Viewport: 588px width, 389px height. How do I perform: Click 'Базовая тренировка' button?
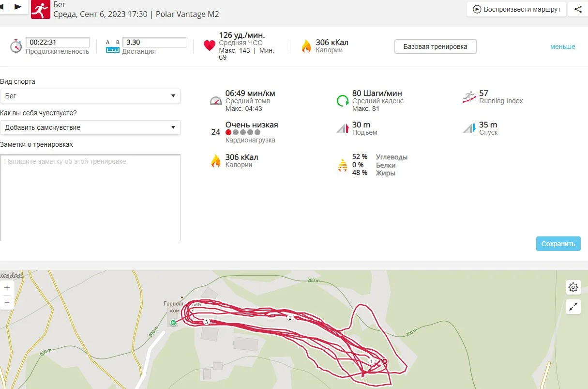click(x=435, y=47)
